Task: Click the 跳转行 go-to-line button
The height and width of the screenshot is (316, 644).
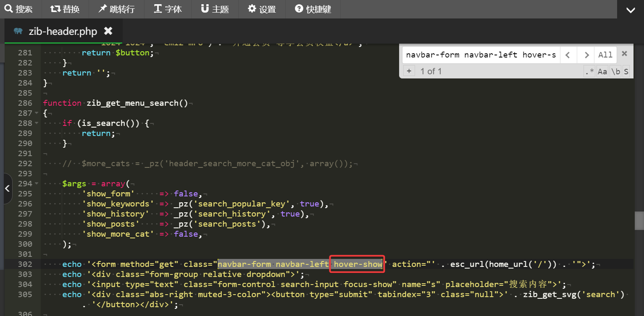Action: (116, 9)
